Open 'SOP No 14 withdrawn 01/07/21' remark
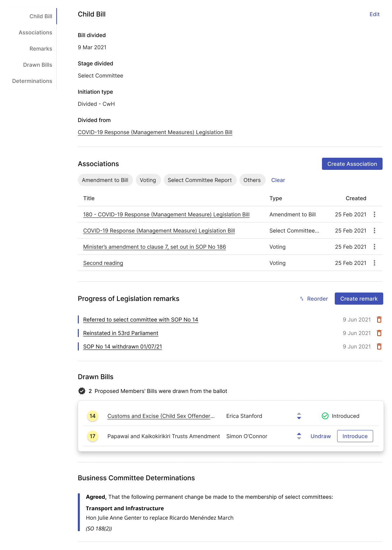 (123, 346)
